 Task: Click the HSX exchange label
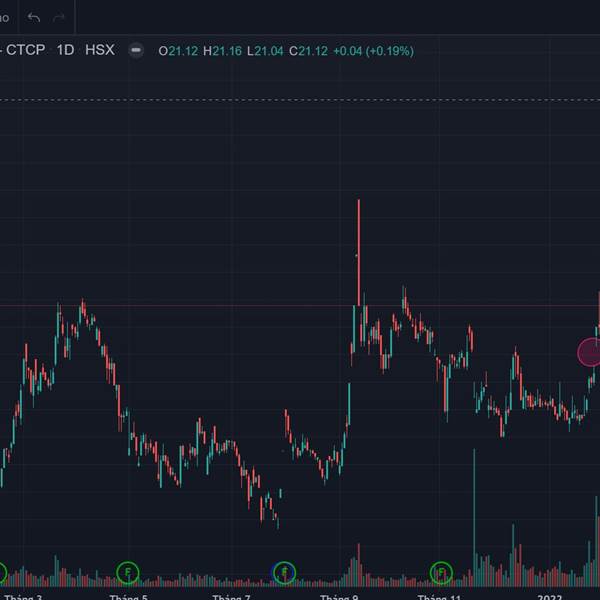(x=100, y=50)
